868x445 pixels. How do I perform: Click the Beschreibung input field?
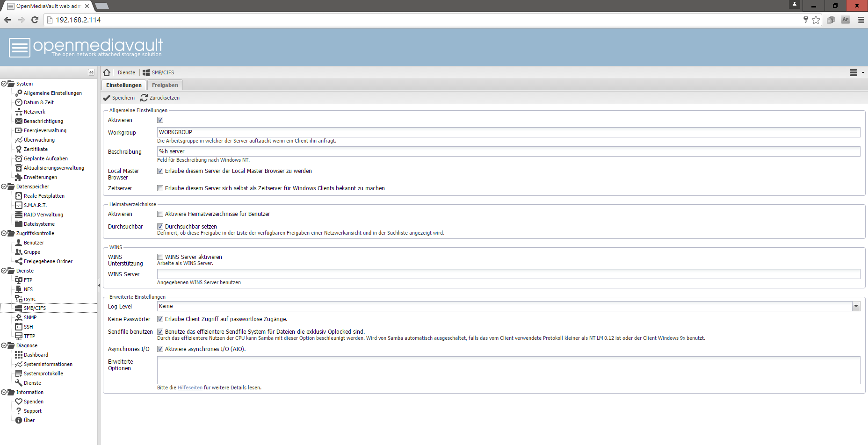pyautogui.click(x=508, y=151)
